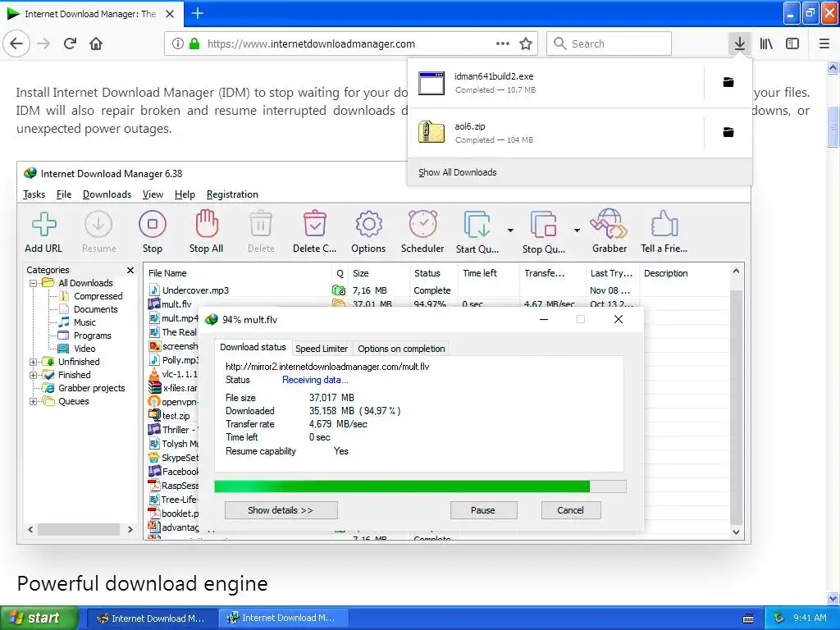
Task: Open Start Queue dropdown arrow
Action: pos(510,231)
